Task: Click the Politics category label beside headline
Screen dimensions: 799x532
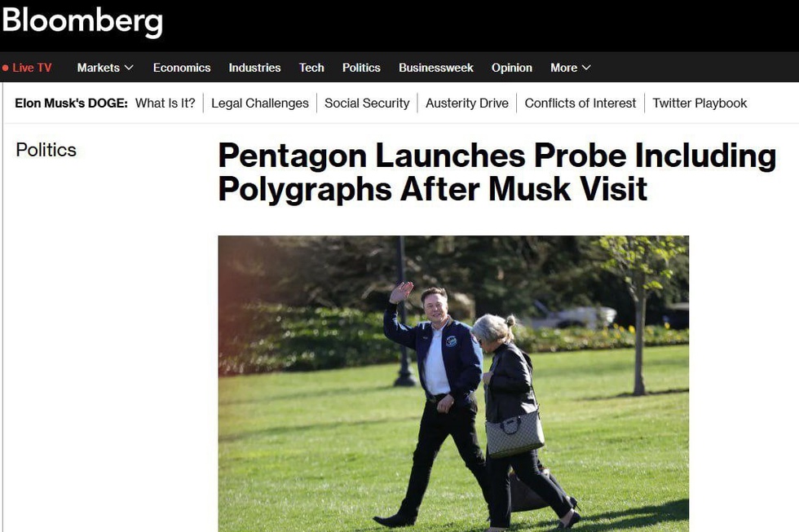Action: coord(46,150)
